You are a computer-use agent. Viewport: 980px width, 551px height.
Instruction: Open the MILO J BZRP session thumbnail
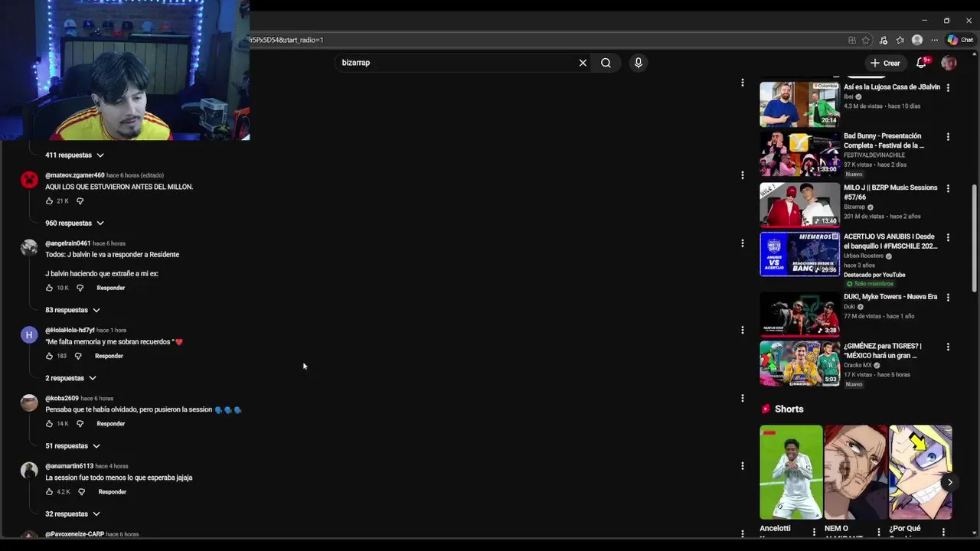coord(799,204)
